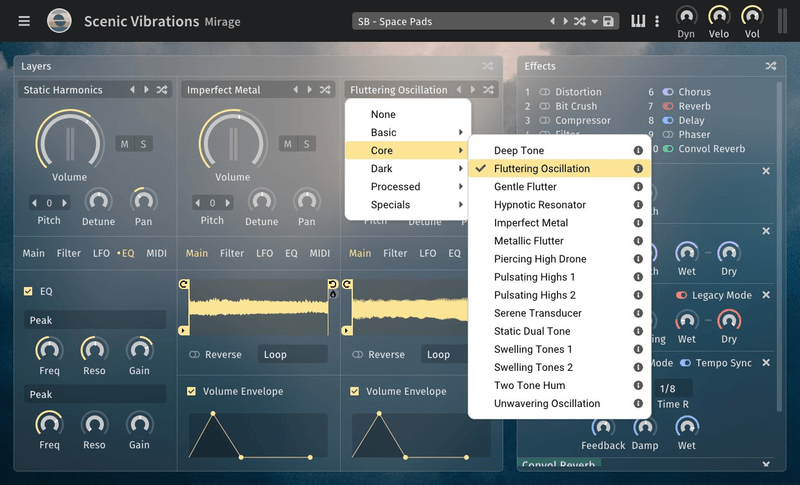This screenshot has width=800, height=485.
Task: Show info for Deep Tone sample
Action: coord(638,151)
